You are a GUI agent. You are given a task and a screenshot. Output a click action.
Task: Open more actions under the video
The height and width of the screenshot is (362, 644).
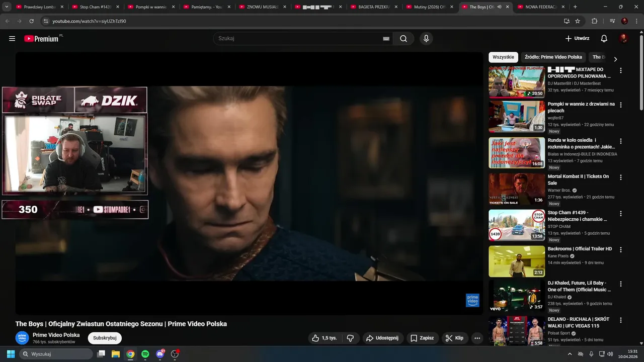477,338
